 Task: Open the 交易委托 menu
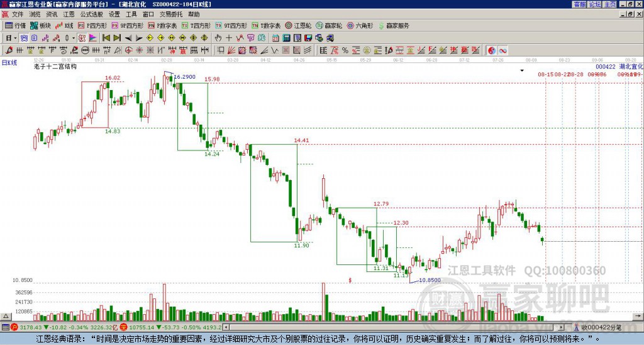click(171, 14)
